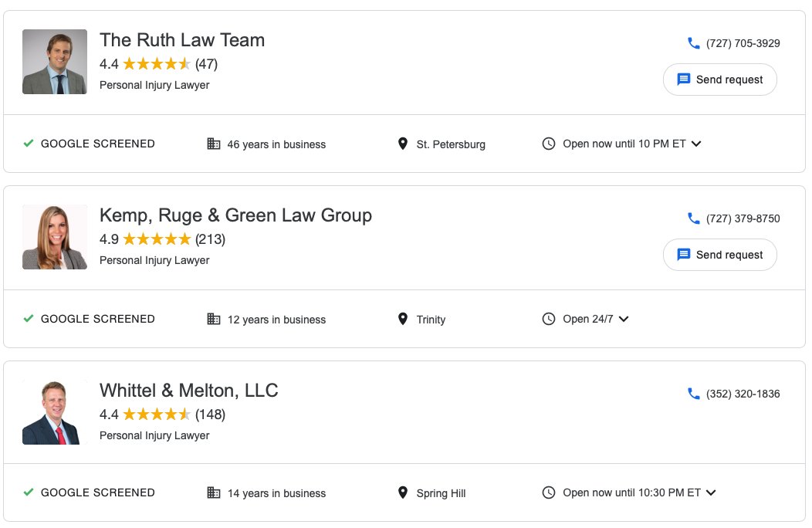Click Google Screened checkmark for Whittel & Melton
The width and height of the screenshot is (812, 528).
29,492
